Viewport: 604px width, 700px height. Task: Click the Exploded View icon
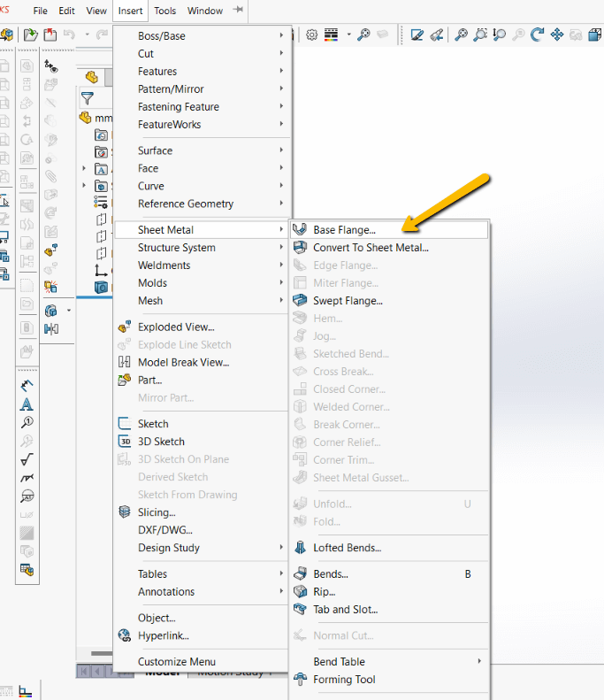coord(125,327)
